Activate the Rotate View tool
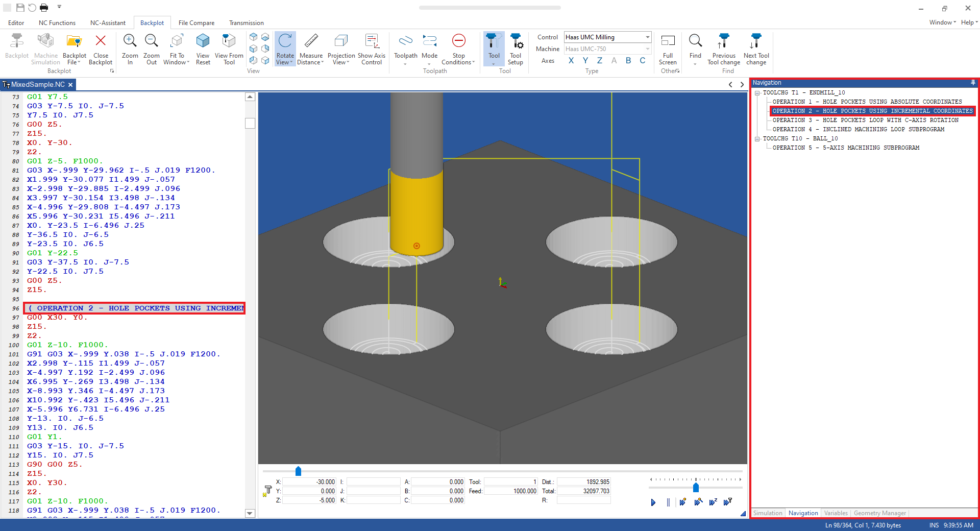 (x=285, y=49)
